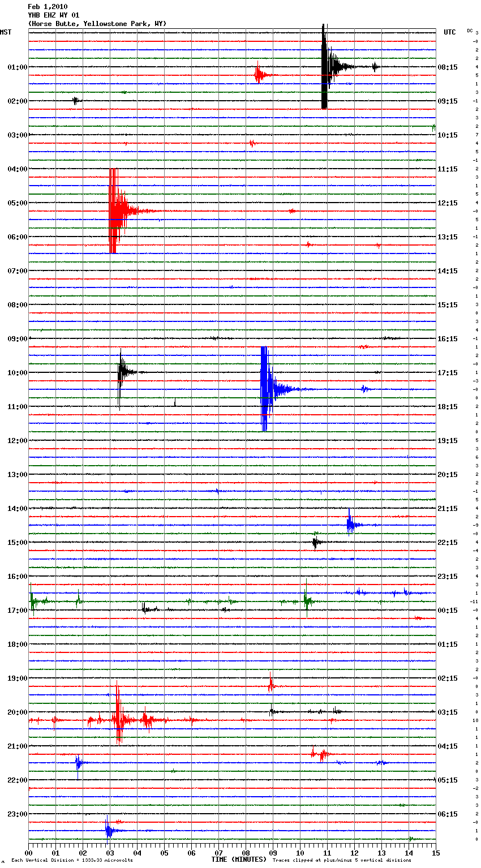Select the '01:00' MST time label
Viewport: 481px width, 868px height.
pos(18,67)
